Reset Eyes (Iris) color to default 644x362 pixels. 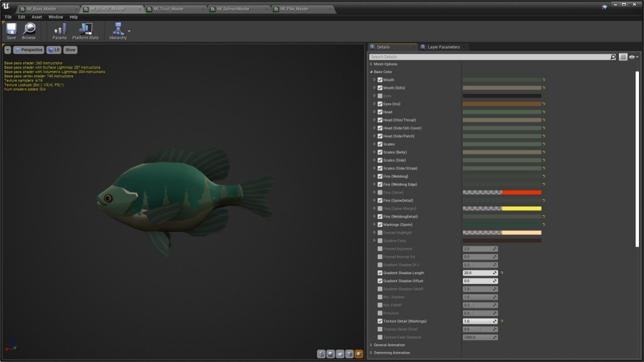(544, 104)
